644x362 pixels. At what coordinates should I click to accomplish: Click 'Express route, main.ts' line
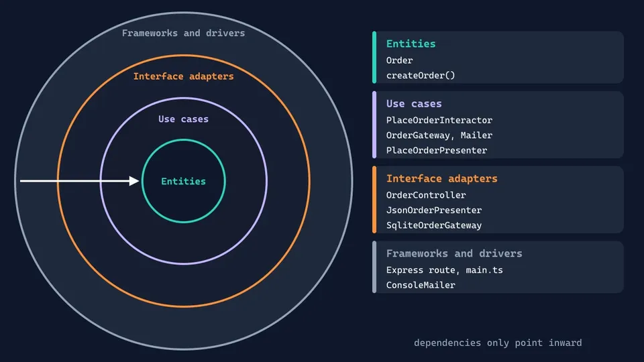click(444, 270)
